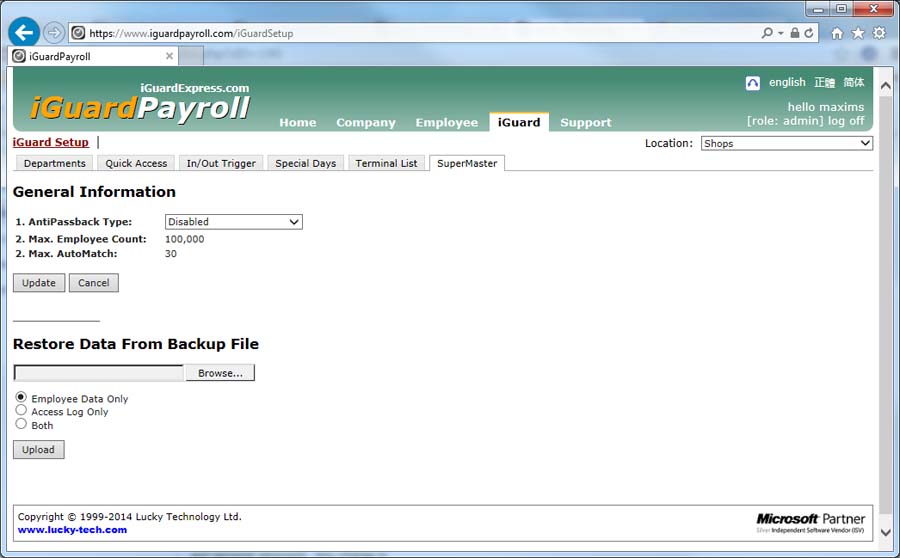Select the SuperMaster tab

tap(467, 163)
